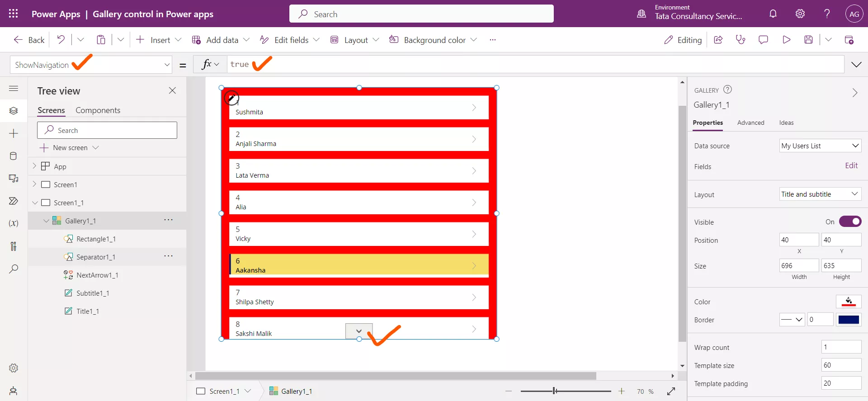
Task: Click the Fields Edit link
Action: click(x=851, y=165)
